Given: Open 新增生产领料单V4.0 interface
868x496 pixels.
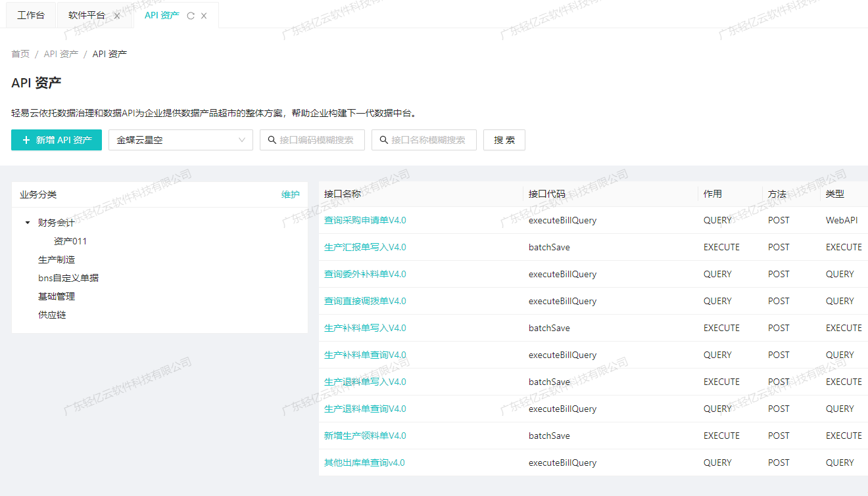Looking at the screenshot, I should 365,436.
